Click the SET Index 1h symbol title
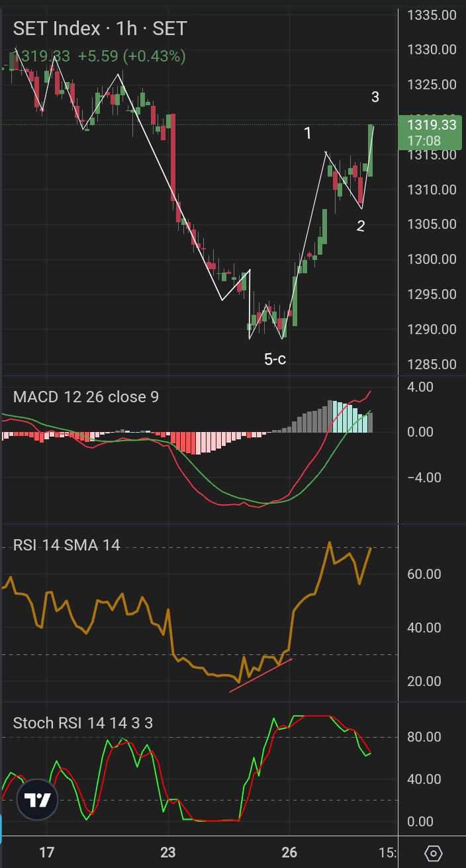The width and height of the screenshot is (466, 868). tap(100, 28)
